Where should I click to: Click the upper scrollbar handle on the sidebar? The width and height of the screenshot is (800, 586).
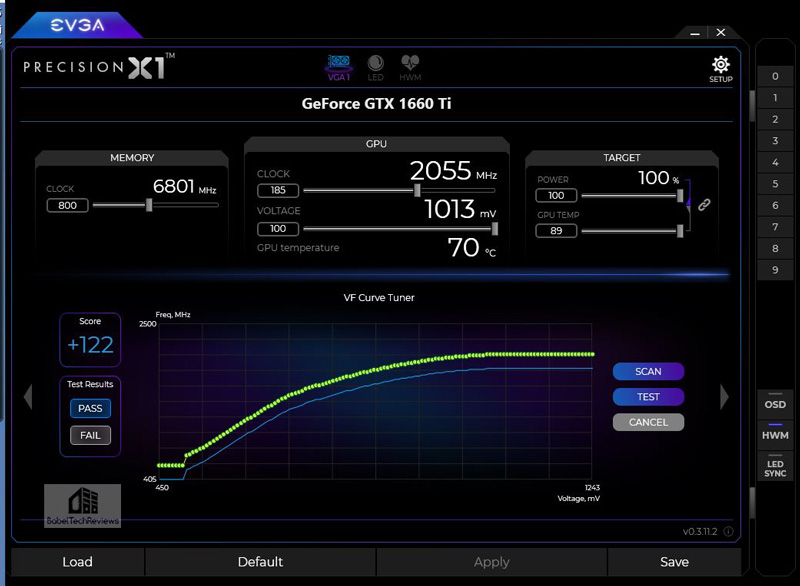(x=752, y=106)
